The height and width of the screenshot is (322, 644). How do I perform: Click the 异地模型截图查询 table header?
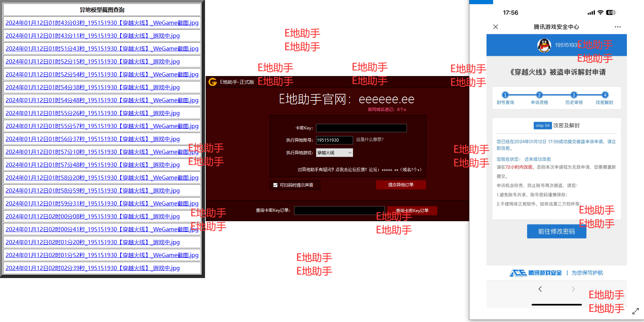pos(102,10)
